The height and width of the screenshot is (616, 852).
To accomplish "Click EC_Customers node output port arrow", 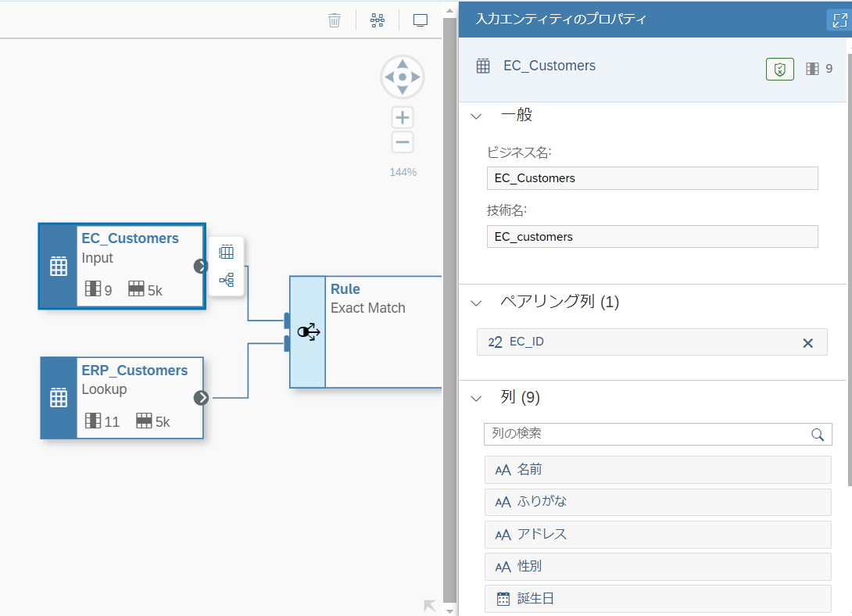I will click(x=201, y=266).
